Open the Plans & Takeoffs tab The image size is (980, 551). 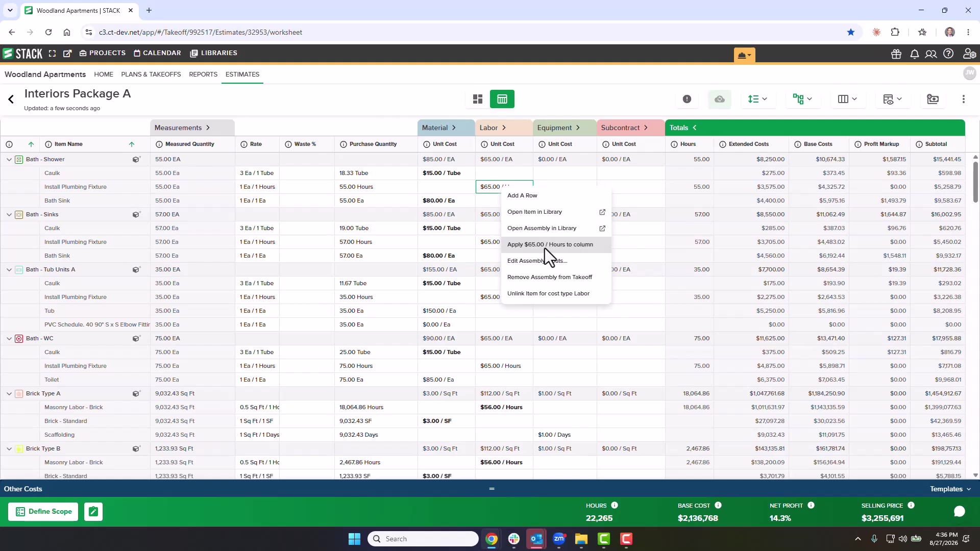pyautogui.click(x=151, y=74)
